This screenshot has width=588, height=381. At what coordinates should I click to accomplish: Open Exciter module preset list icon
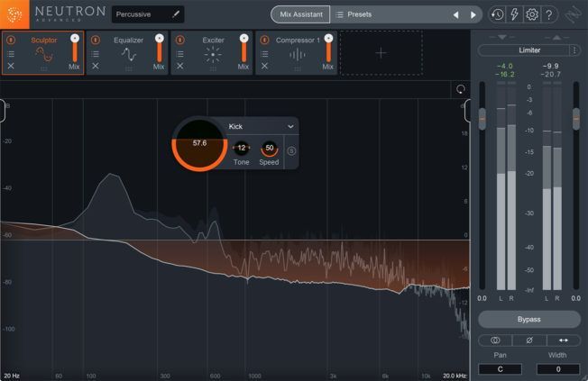(x=180, y=54)
